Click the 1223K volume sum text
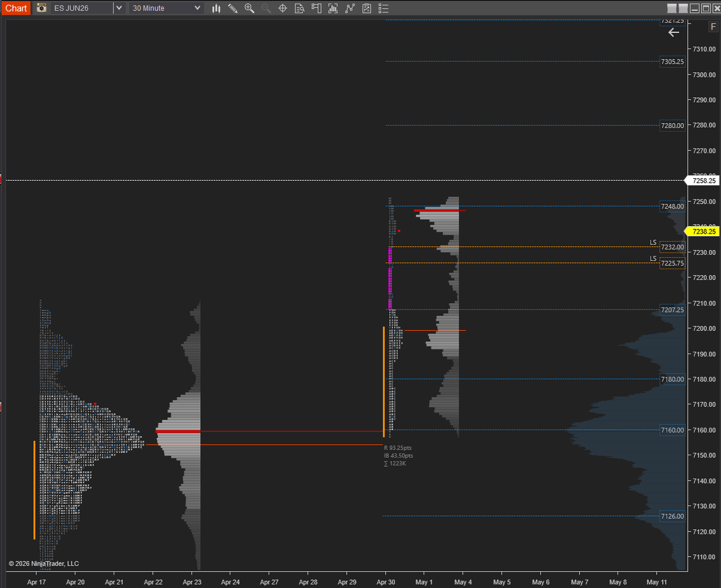This screenshot has width=721, height=588. [395, 463]
